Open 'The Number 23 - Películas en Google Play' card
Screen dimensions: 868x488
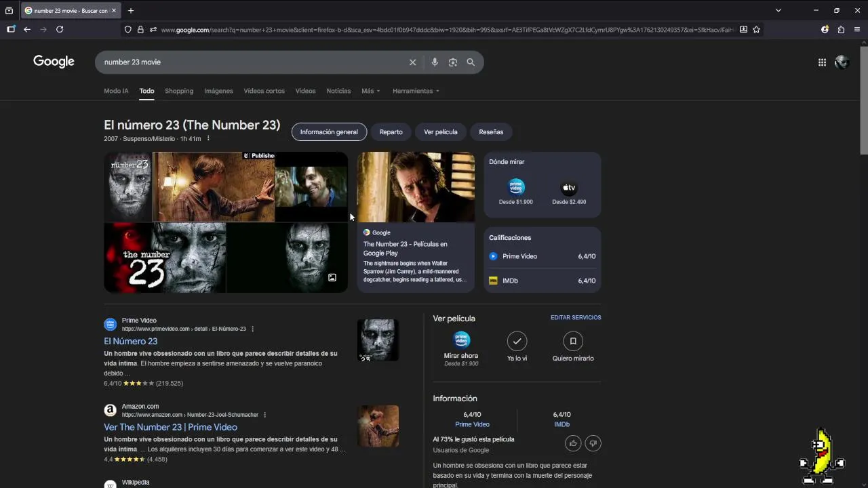pos(416,222)
